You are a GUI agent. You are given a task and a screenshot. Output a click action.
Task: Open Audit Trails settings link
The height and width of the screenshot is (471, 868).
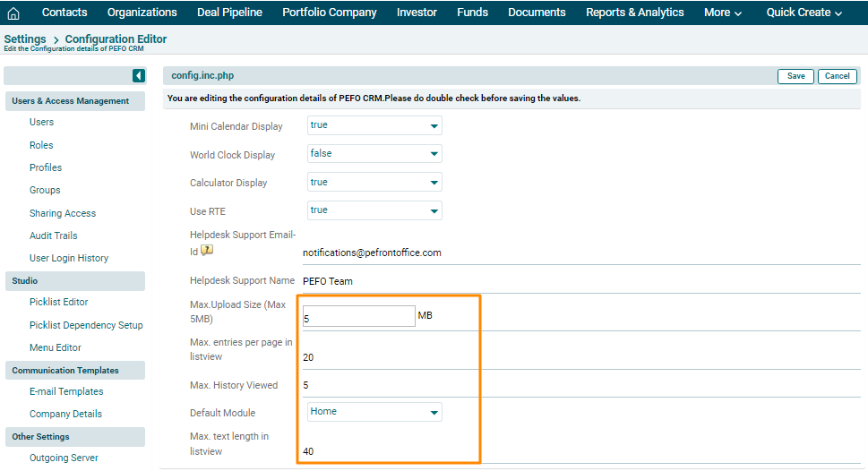(x=53, y=235)
